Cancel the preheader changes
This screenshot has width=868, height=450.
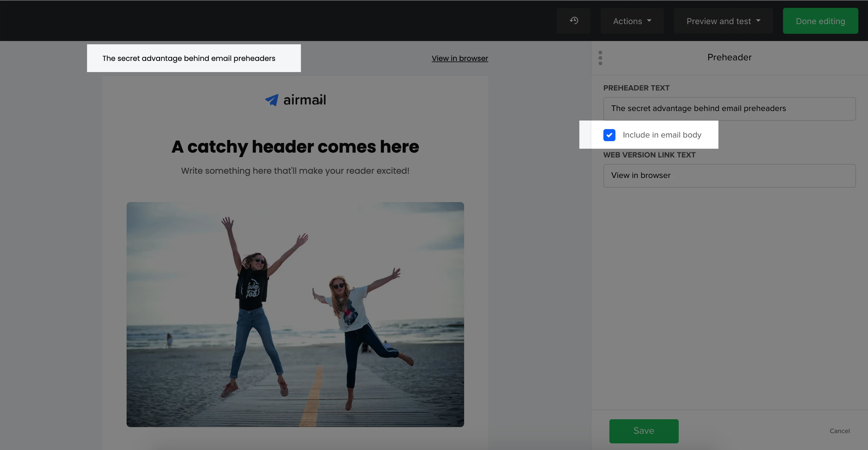839,431
